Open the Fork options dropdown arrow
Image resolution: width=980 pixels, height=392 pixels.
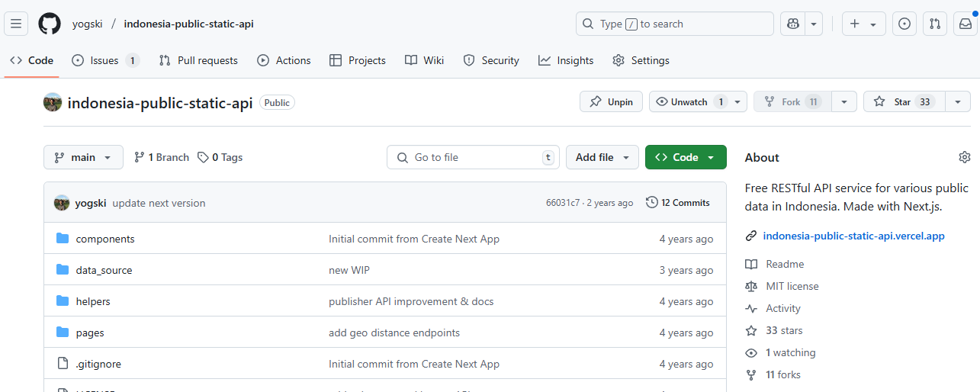pos(844,101)
